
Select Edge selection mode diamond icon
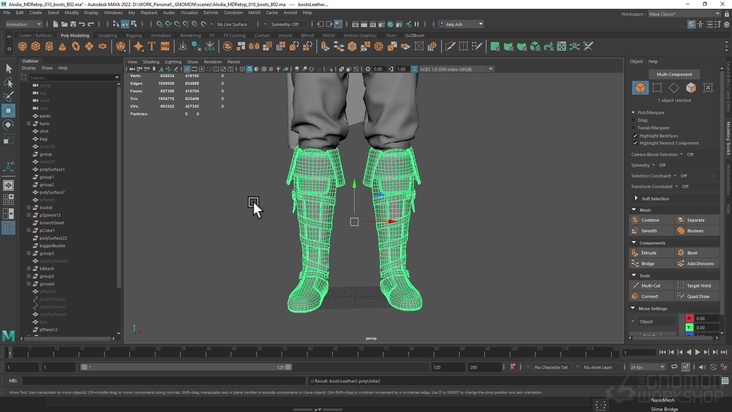tap(674, 88)
